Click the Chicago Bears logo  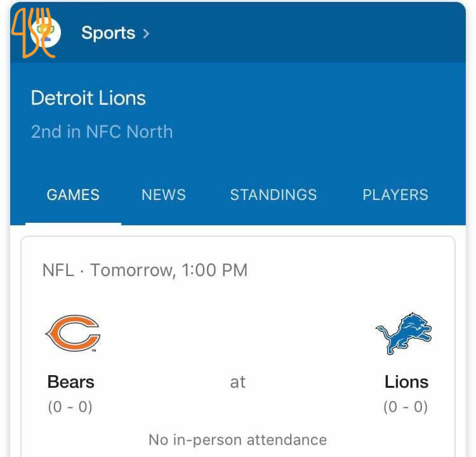click(73, 333)
